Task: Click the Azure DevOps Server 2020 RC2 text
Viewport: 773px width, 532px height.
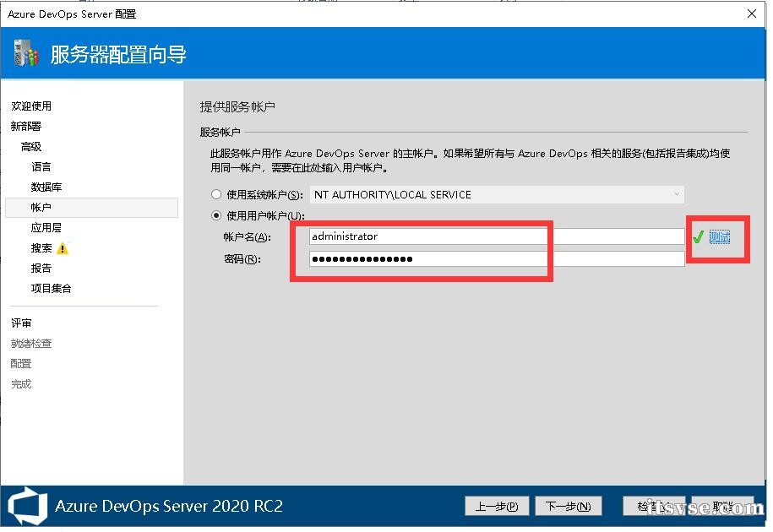Action: pyautogui.click(x=169, y=506)
